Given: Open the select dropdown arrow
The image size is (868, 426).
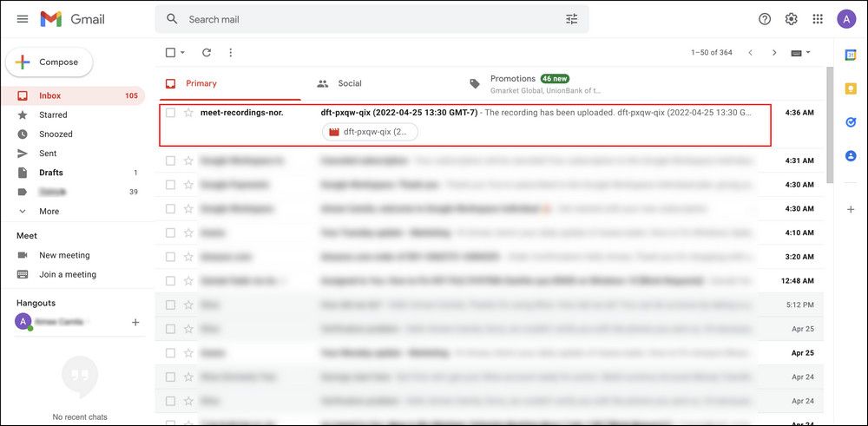Looking at the screenshot, I should click(x=182, y=53).
